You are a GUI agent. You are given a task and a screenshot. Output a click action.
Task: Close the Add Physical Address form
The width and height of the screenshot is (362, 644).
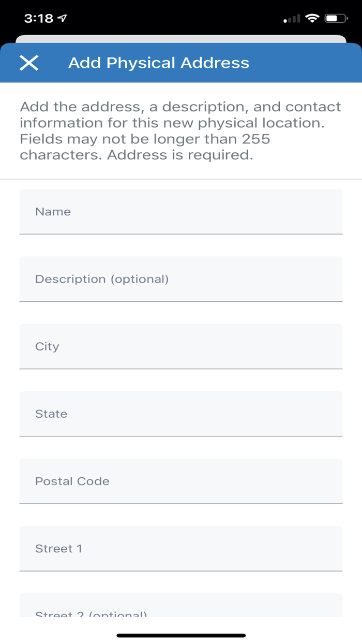pyautogui.click(x=29, y=63)
